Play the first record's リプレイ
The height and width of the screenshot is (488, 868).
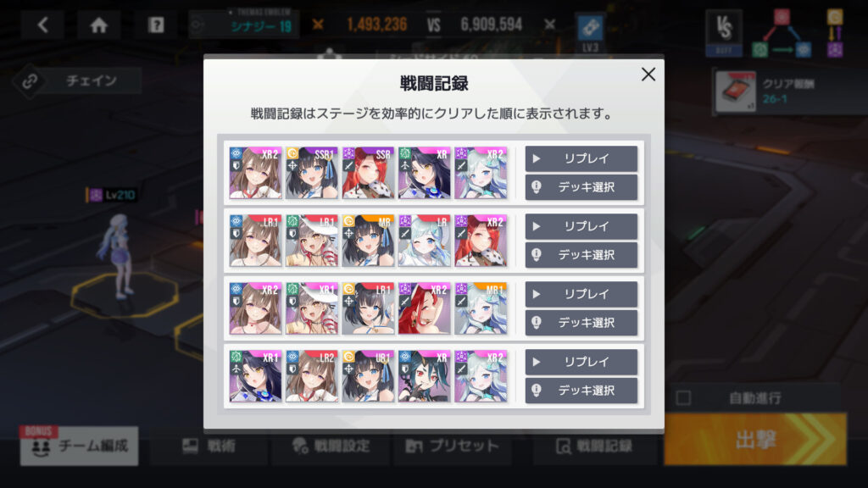click(x=581, y=158)
